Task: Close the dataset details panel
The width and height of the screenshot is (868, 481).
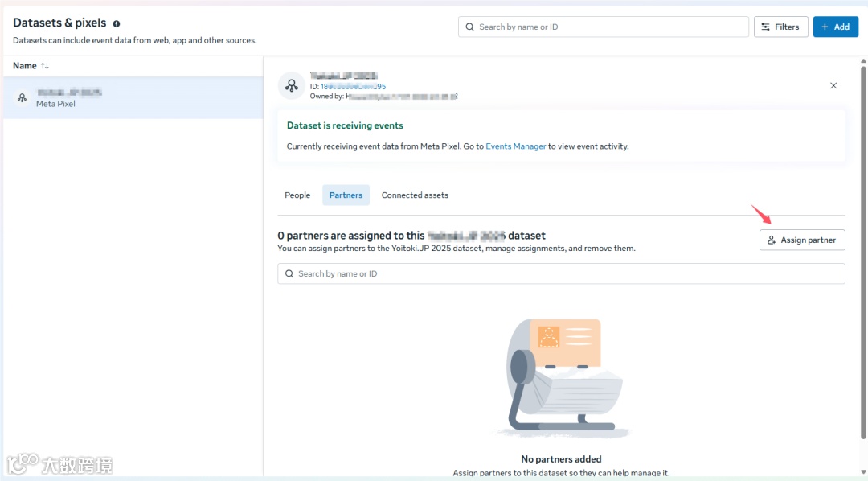Action: pyautogui.click(x=833, y=86)
